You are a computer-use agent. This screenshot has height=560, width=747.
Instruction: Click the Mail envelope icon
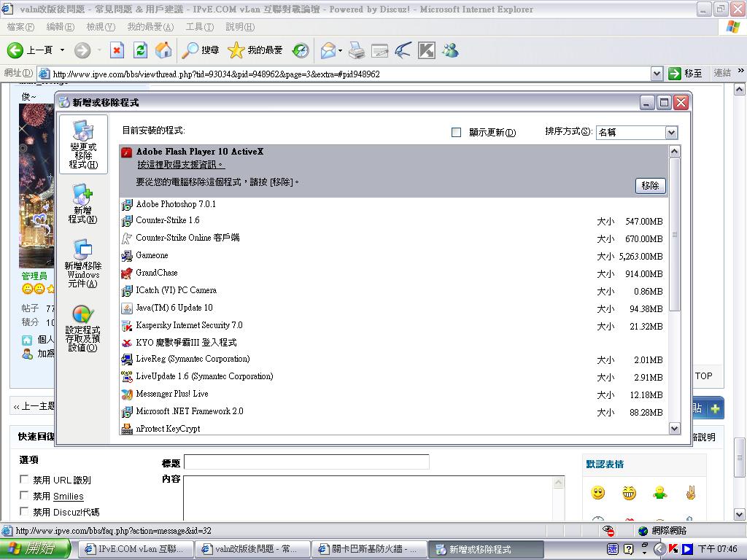pos(328,50)
